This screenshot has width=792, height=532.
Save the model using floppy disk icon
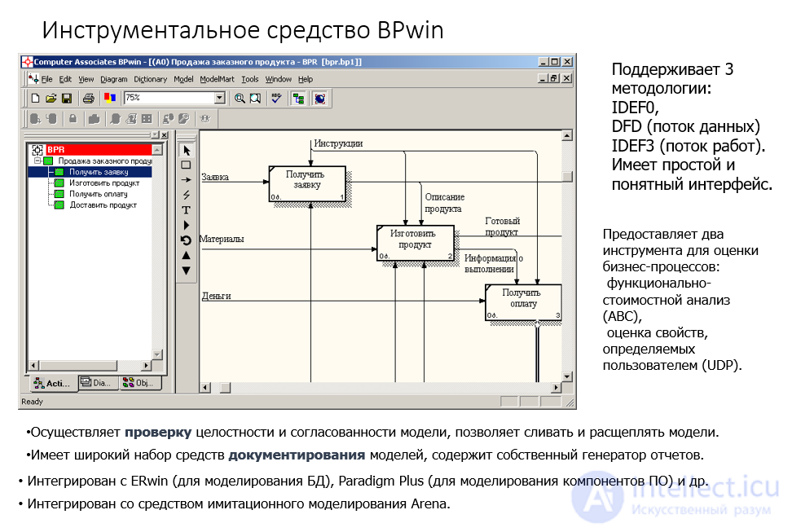(67, 98)
